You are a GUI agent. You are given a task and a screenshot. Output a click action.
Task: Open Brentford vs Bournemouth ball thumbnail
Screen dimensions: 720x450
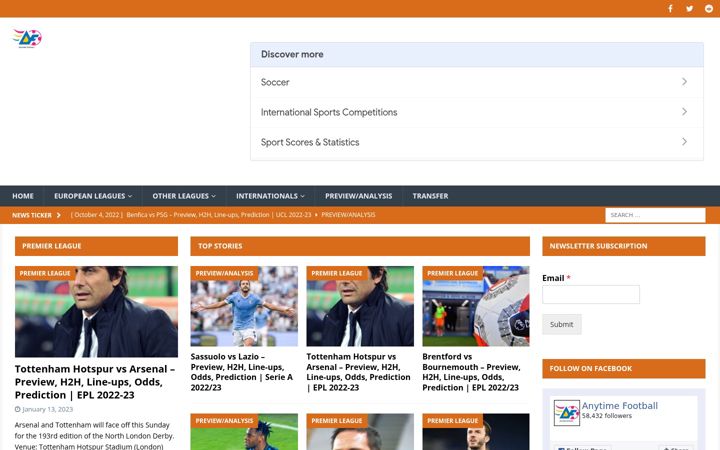(x=476, y=306)
